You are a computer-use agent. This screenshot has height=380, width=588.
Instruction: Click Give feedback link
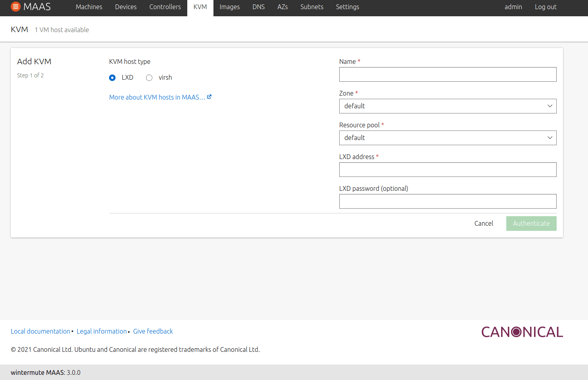click(153, 331)
